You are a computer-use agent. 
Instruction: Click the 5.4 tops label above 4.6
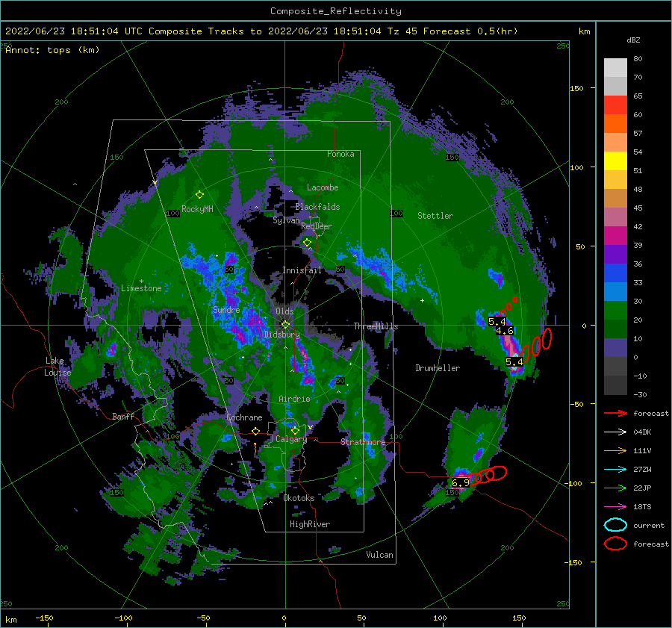pyautogui.click(x=497, y=322)
